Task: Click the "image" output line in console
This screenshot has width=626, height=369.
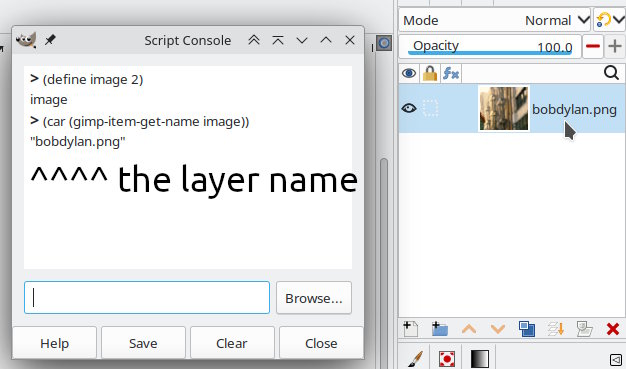Action: click(49, 100)
